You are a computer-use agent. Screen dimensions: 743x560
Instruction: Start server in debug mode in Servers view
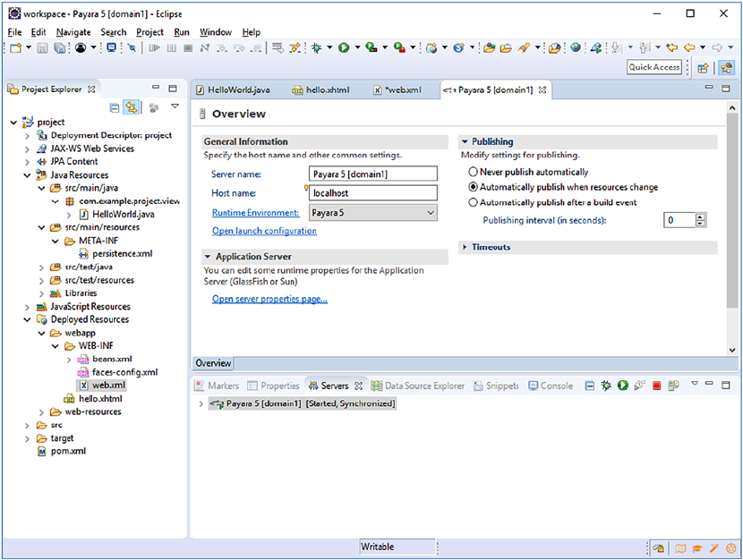(x=606, y=386)
